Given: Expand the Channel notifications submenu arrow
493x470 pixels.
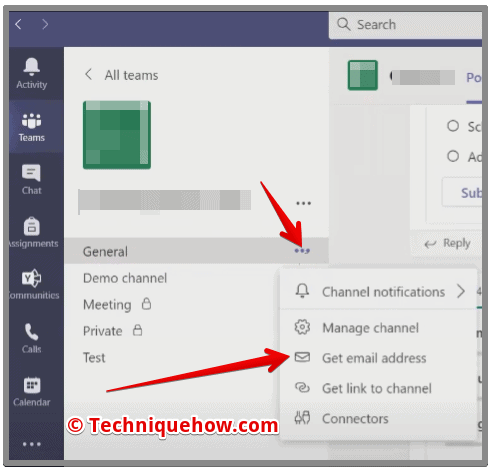Looking at the screenshot, I should [x=461, y=291].
